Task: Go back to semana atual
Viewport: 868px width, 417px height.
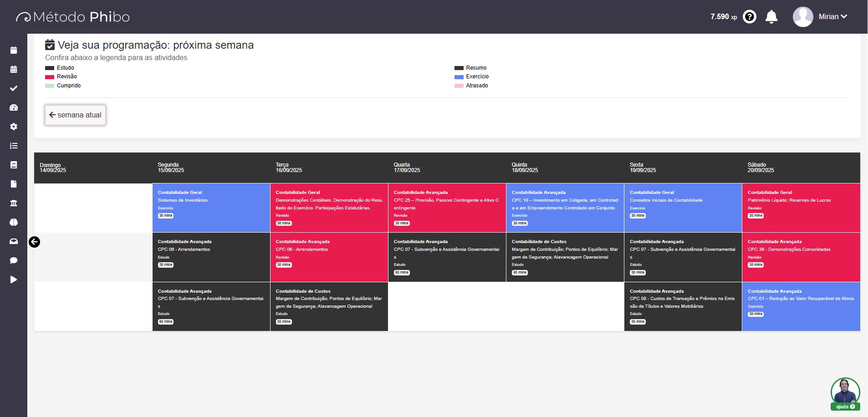Action: [x=75, y=115]
